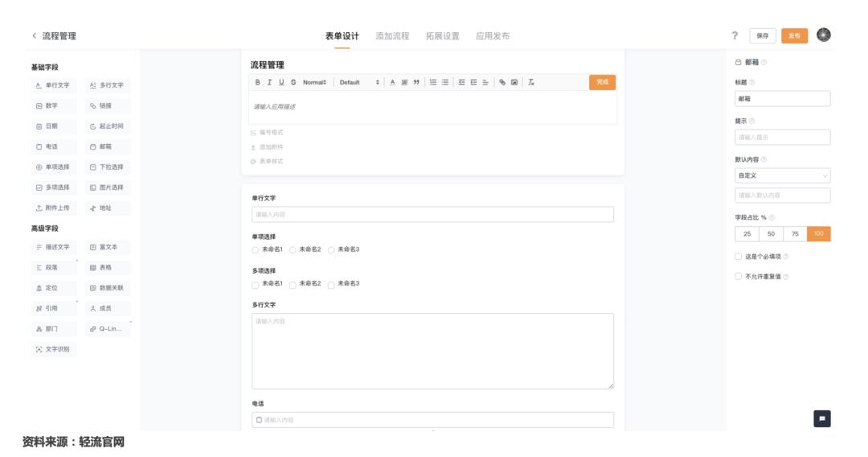Switch to the 表单设计 tab
868x457 pixels.
[x=342, y=36]
